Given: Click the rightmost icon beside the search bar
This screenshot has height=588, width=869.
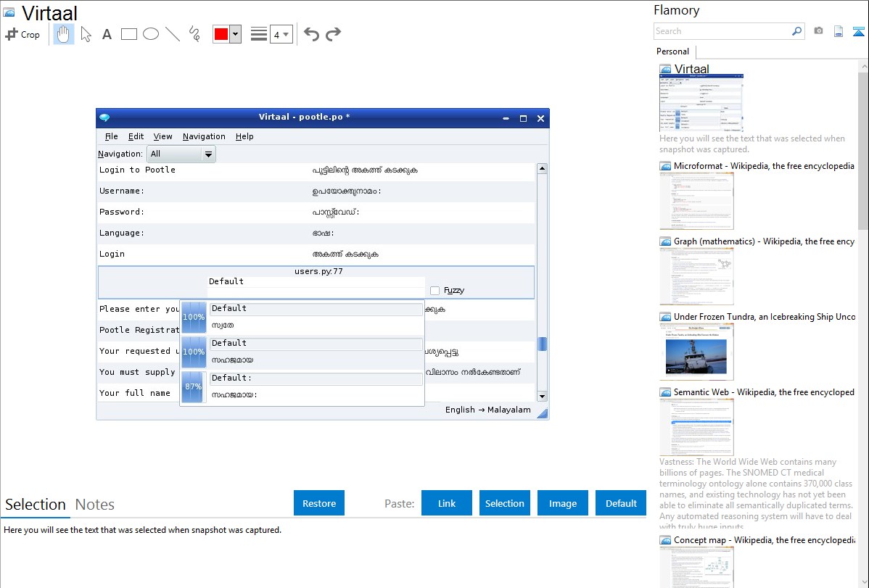Looking at the screenshot, I should tap(858, 31).
